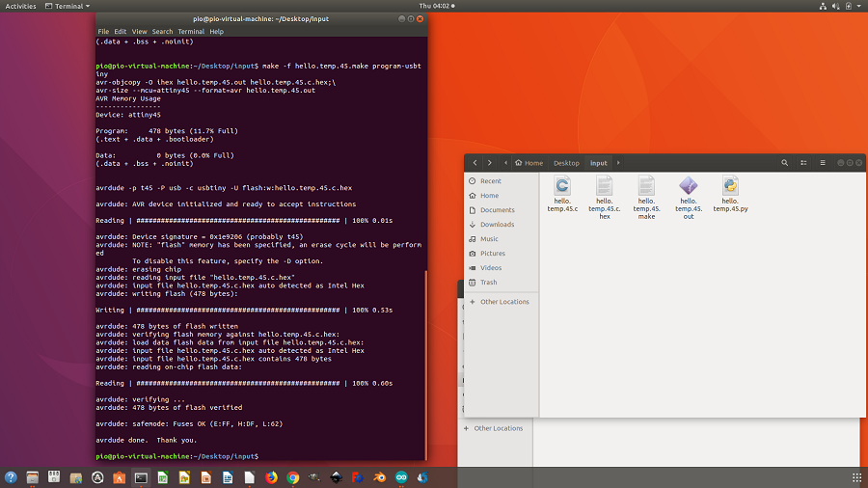This screenshot has height=488, width=868.
Task: Open the Activities overview
Action: click(x=20, y=6)
